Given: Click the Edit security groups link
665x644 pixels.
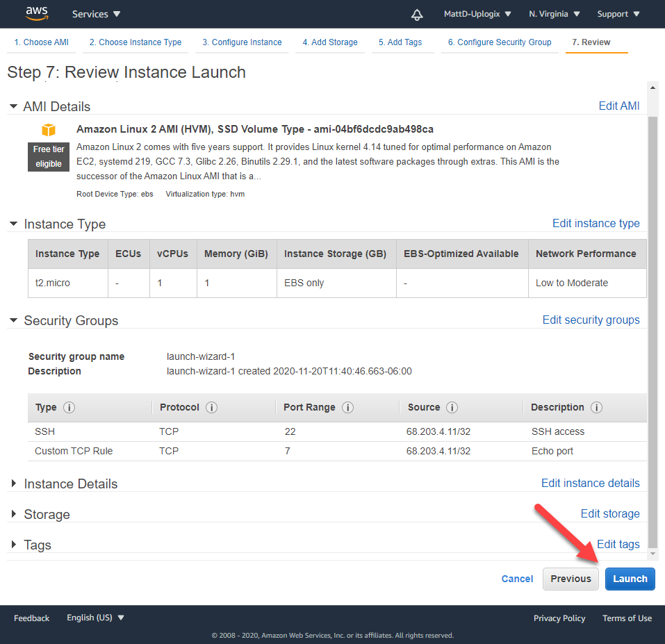Looking at the screenshot, I should coord(591,320).
